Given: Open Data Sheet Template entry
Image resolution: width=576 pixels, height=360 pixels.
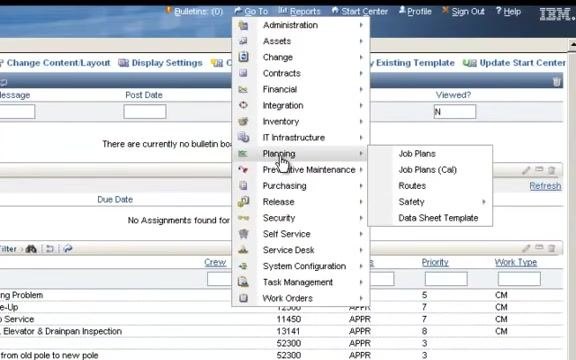Looking at the screenshot, I should [438, 218].
